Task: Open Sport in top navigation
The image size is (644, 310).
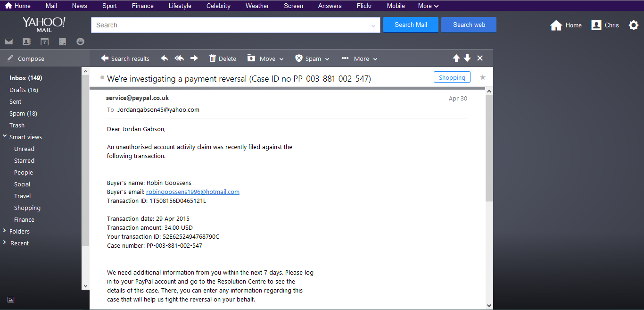Action: [x=109, y=6]
